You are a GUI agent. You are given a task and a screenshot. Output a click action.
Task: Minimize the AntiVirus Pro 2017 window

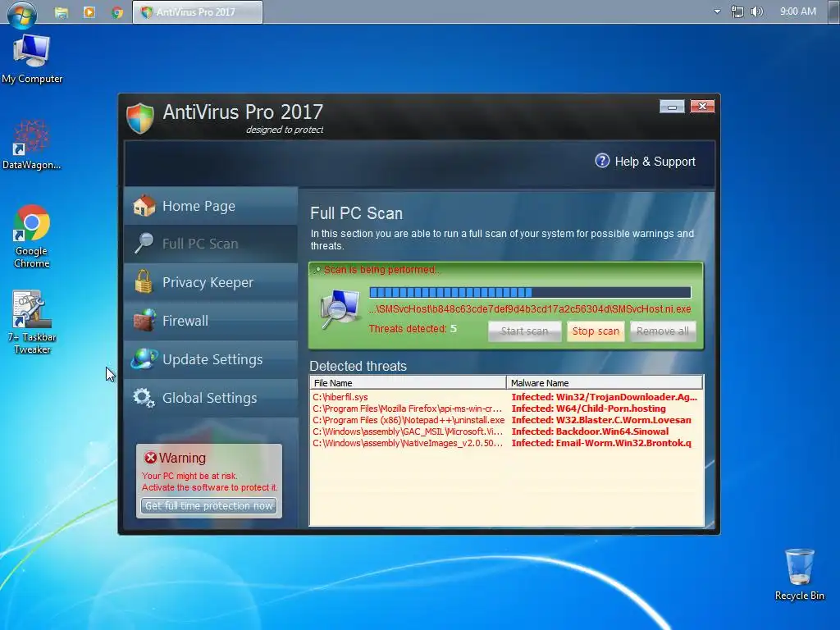(x=672, y=107)
